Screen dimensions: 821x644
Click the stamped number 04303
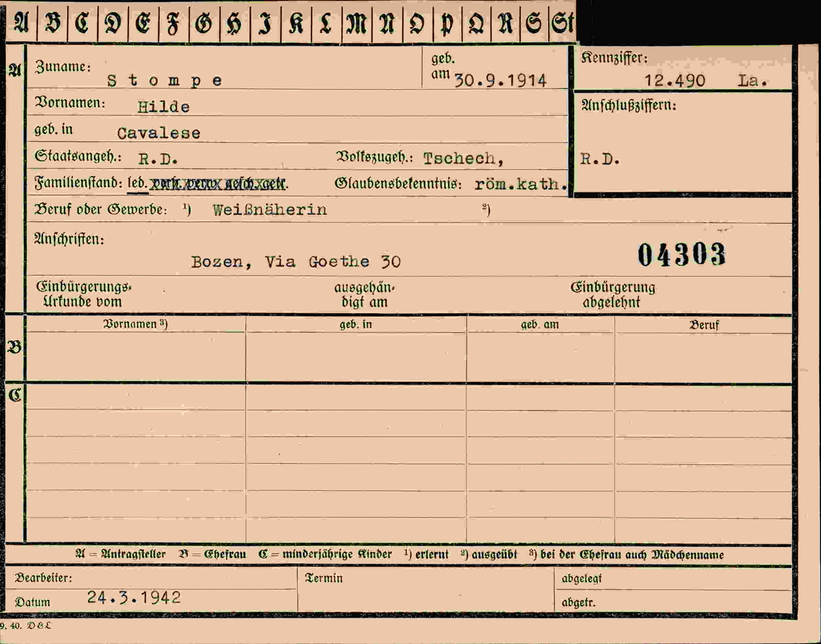coord(682,255)
